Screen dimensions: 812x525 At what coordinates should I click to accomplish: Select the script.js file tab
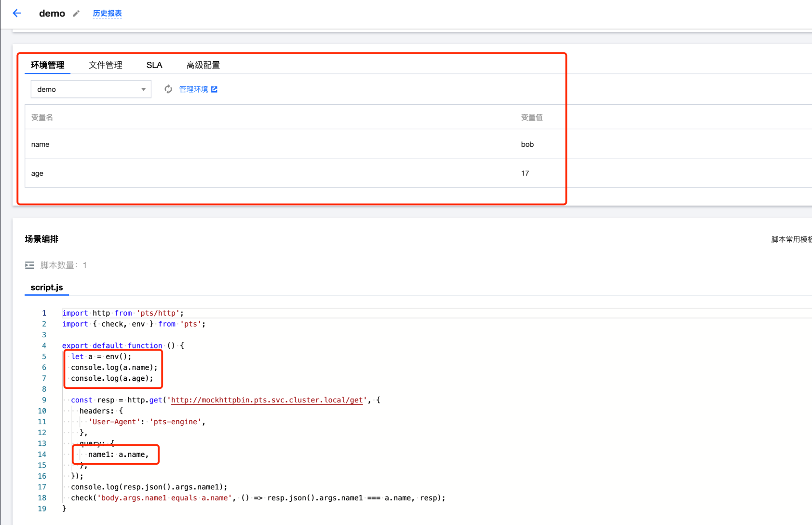(47, 288)
